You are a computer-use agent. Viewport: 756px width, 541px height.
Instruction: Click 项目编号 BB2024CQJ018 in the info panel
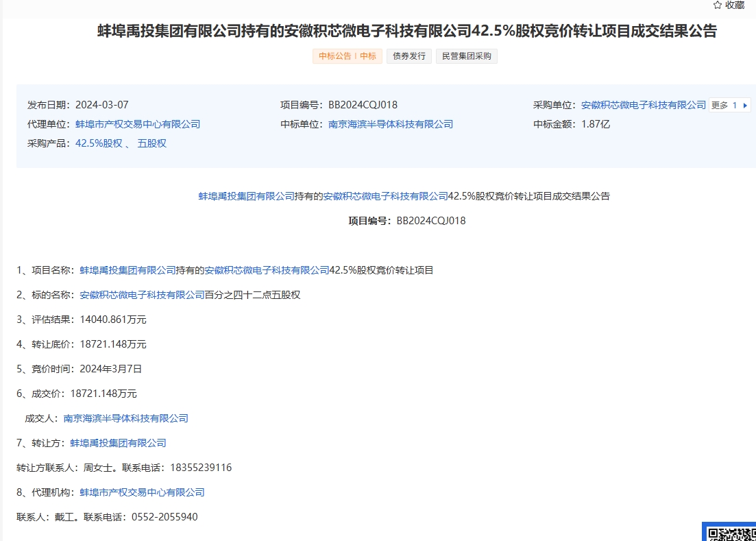click(363, 105)
